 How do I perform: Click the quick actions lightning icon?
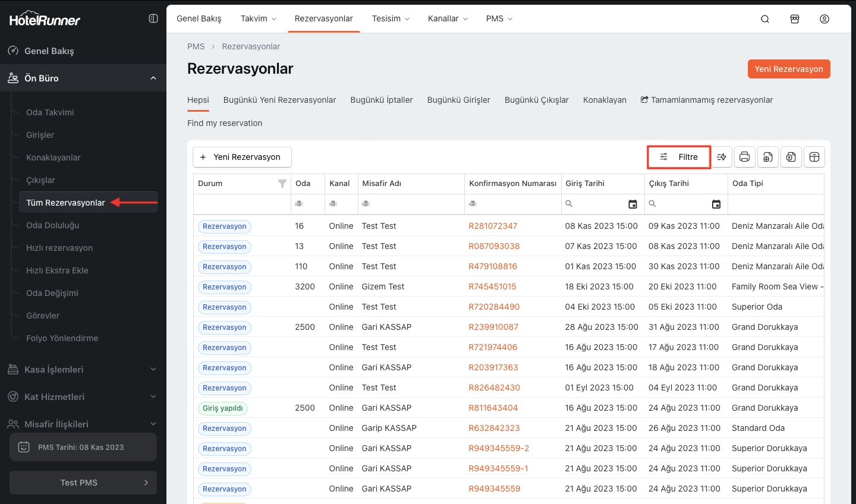pyautogui.click(x=721, y=157)
